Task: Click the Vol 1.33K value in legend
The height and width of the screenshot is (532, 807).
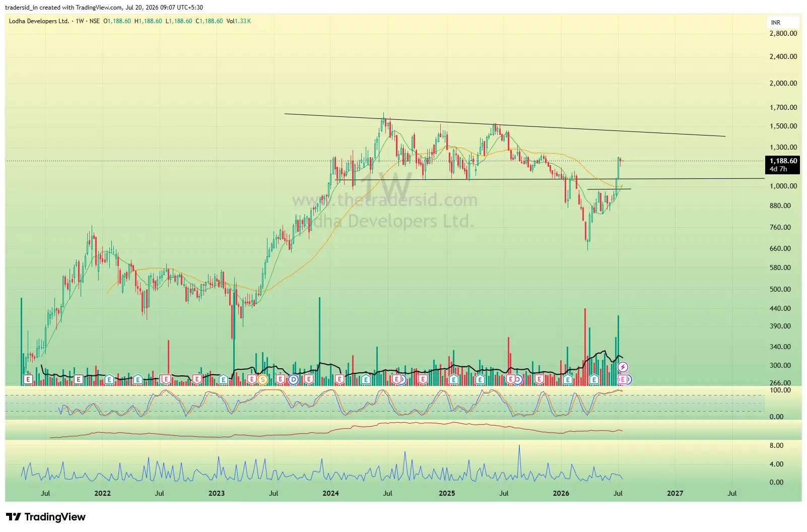Action: click(x=239, y=21)
